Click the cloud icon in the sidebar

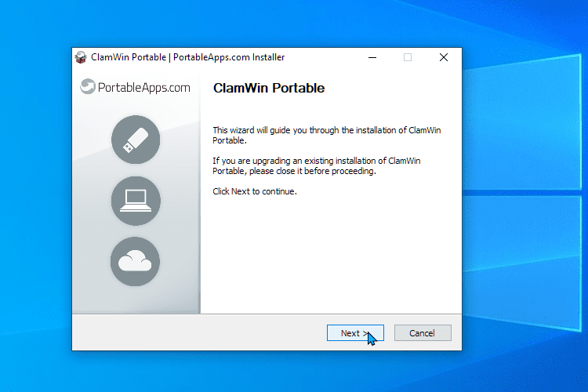point(136,261)
